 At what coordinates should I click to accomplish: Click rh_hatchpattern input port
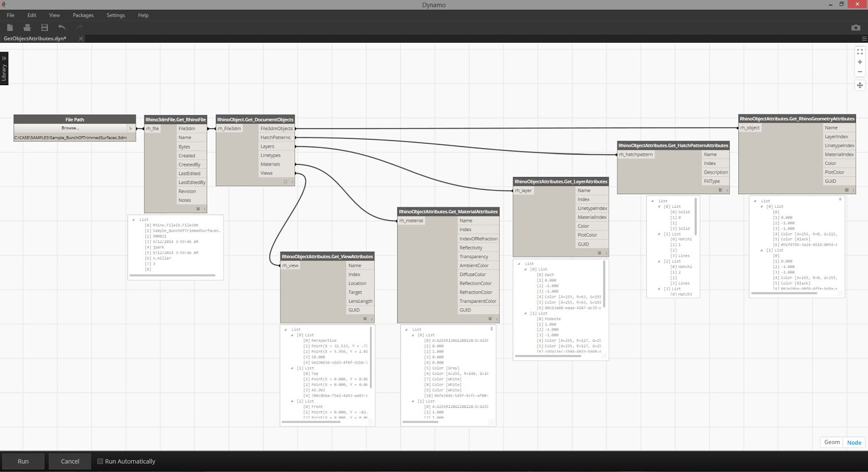636,155
